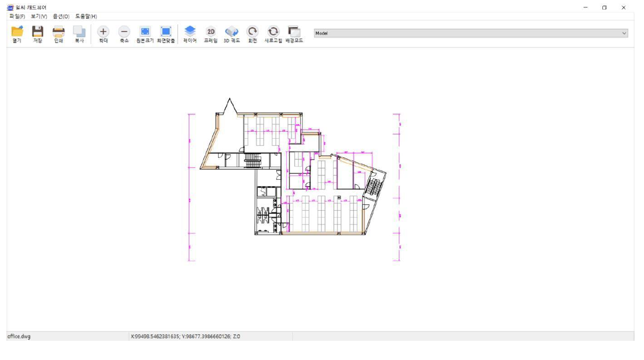Switch to 2D 프레임 view
This screenshot has width=644, height=360.
tap(211, 34)
